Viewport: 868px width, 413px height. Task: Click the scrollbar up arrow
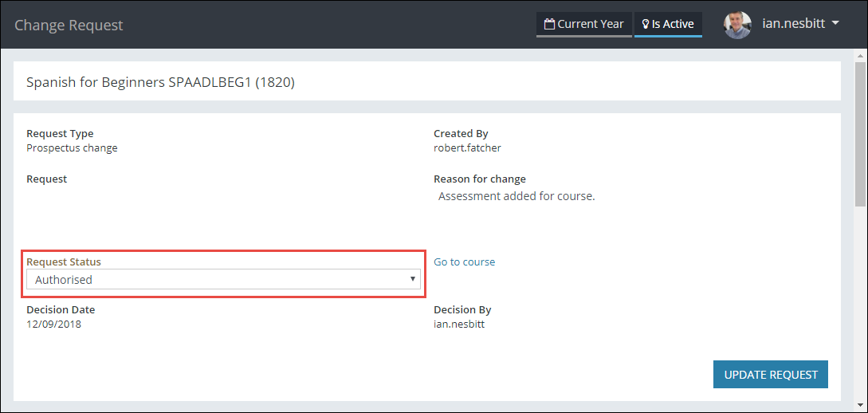click(x=861, y=55)
